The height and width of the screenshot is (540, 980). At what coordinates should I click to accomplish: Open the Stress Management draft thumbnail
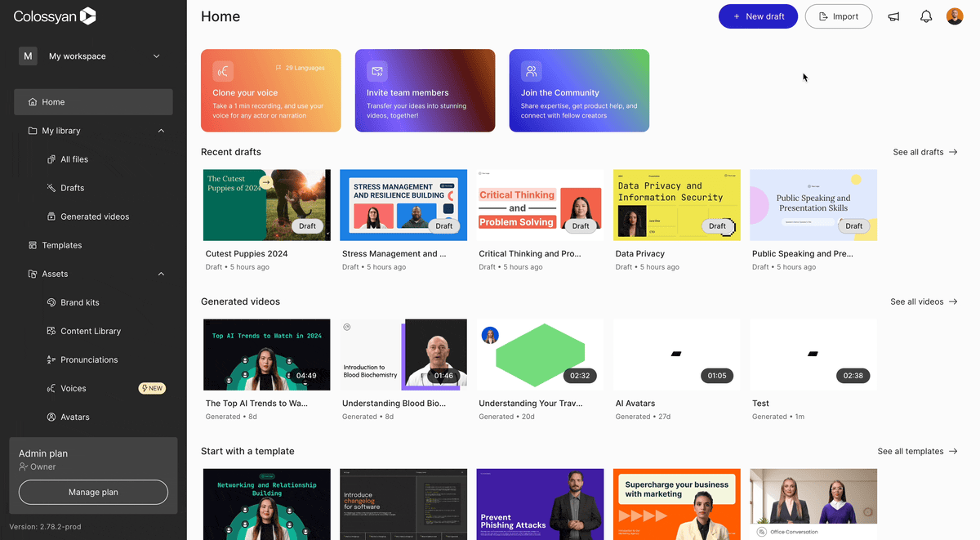coord(403,205)
